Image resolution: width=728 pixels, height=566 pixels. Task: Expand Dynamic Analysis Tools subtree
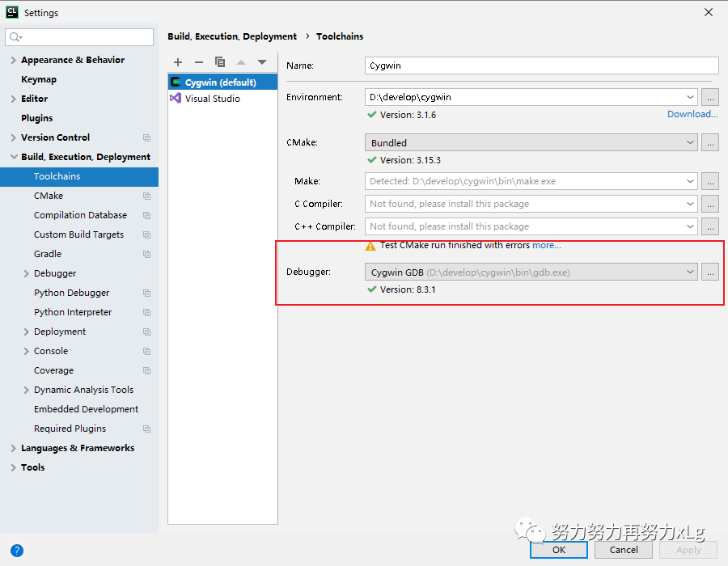pos(27,391)
